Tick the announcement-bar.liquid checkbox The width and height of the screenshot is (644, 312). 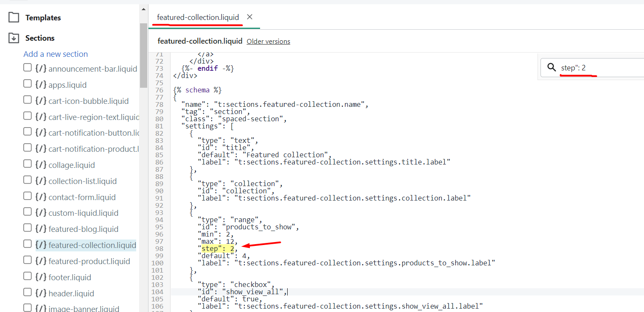(x=28, y=67)
